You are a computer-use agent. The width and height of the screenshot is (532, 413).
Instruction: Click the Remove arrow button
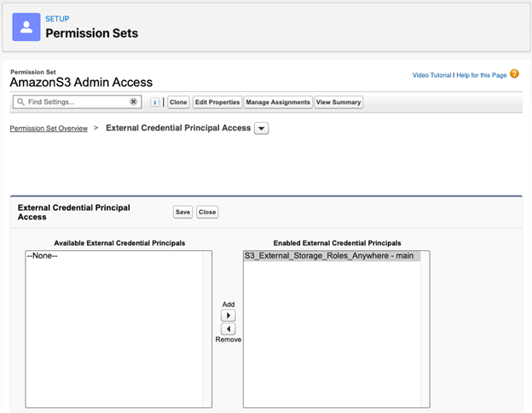click(228, 329)
